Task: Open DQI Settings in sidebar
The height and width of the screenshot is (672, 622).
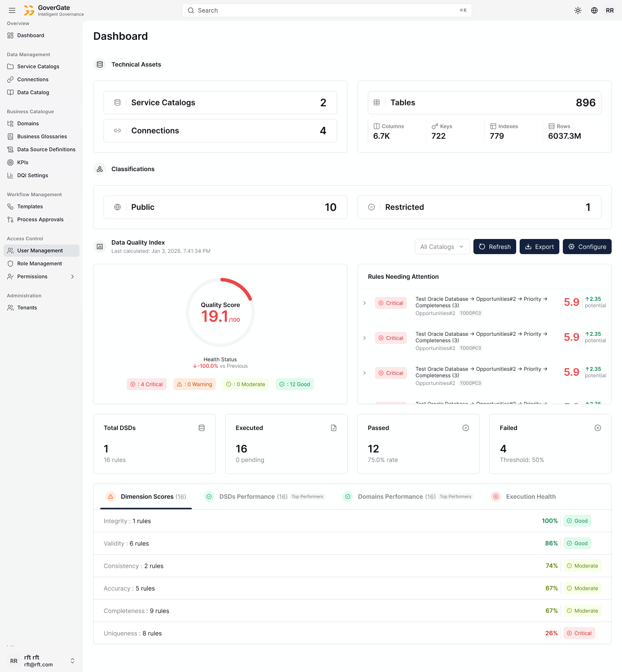Action: click(x=32, y=175)
